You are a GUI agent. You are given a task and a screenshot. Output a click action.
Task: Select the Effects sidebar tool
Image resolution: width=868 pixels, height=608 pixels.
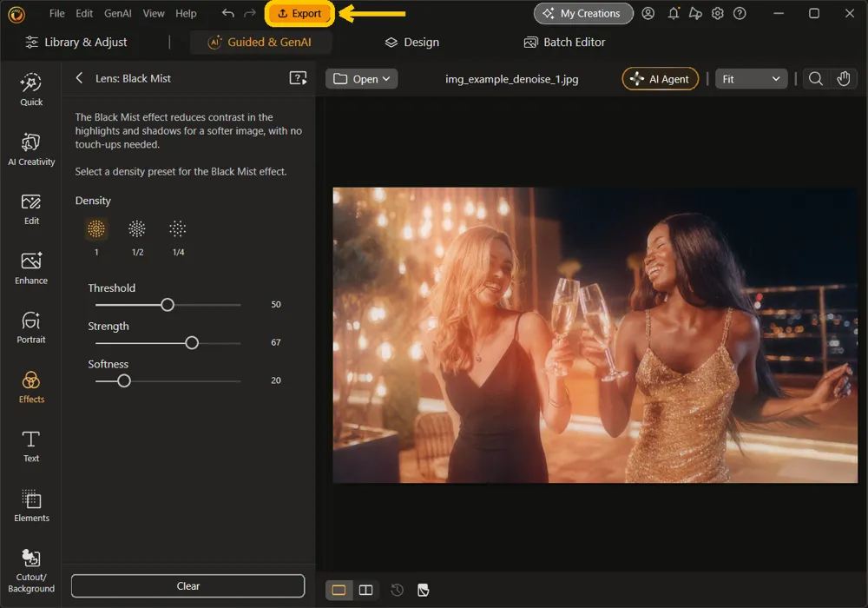click(x=31, y=387)
